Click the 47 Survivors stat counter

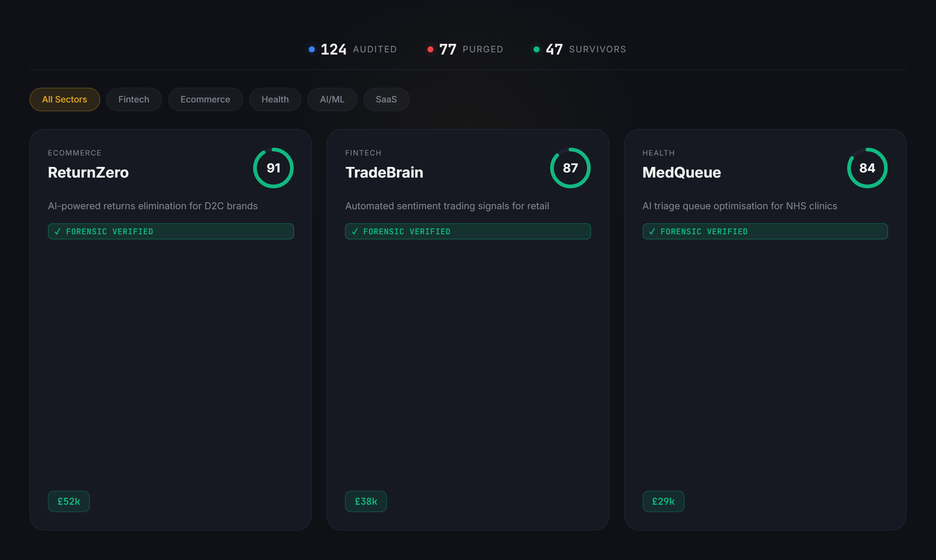pyautogui.click(x=580, y=49)
